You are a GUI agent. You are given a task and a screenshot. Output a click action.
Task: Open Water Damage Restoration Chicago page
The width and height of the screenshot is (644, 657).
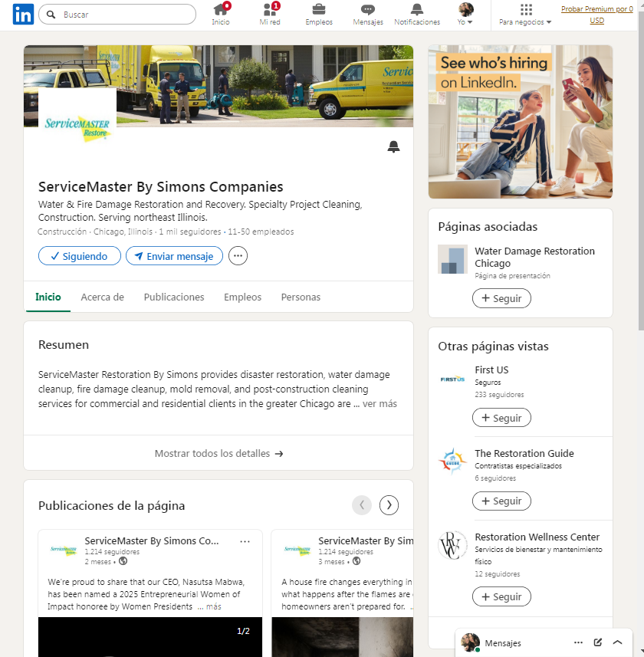(x=534, y=257)
